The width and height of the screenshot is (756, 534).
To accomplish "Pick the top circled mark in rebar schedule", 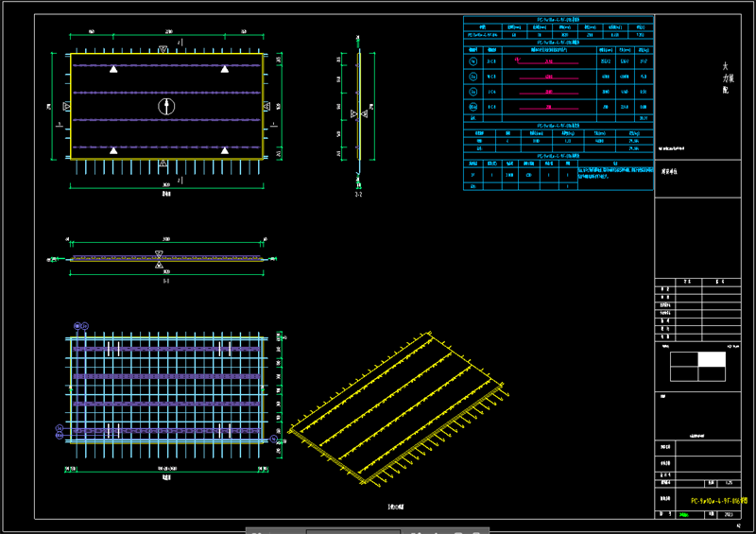I will coord(473,61).
